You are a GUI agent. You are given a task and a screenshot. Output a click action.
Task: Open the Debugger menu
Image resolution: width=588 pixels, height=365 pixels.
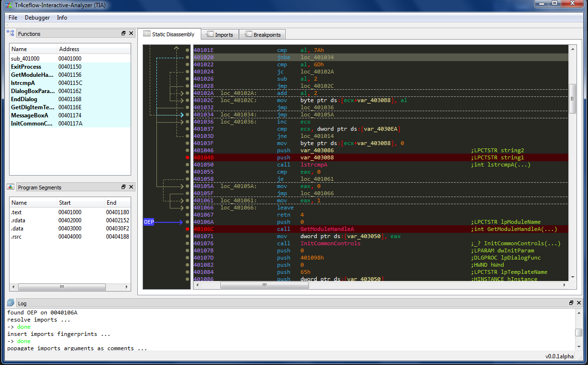[x=37, y=18]
